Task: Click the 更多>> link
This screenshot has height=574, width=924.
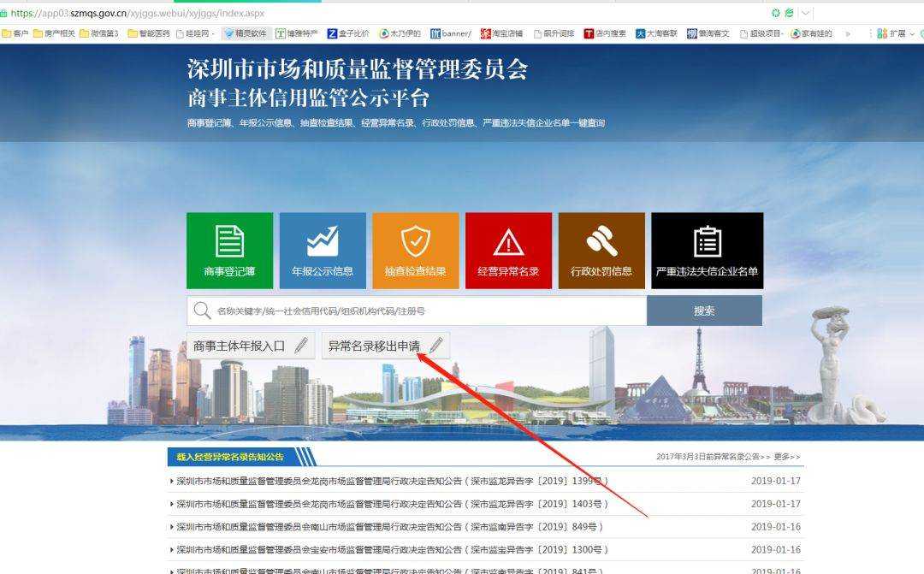Action: [787, 457]
